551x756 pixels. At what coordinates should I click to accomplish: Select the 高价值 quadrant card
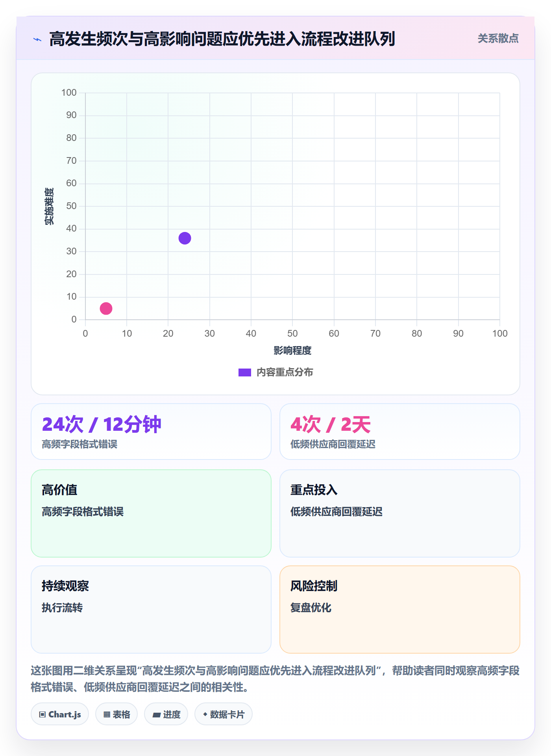(151, 513)
